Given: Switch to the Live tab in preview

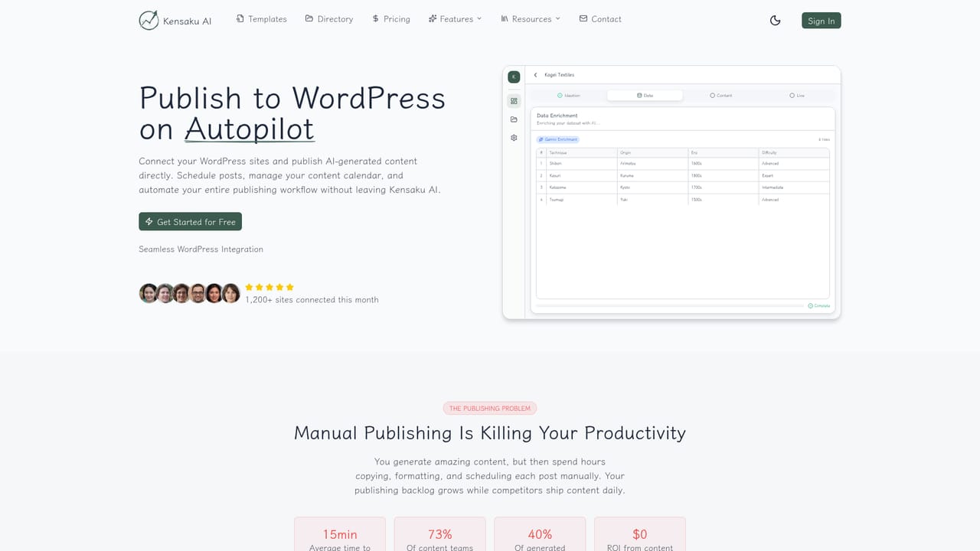Looking at the screenshot, I should 797,96.
